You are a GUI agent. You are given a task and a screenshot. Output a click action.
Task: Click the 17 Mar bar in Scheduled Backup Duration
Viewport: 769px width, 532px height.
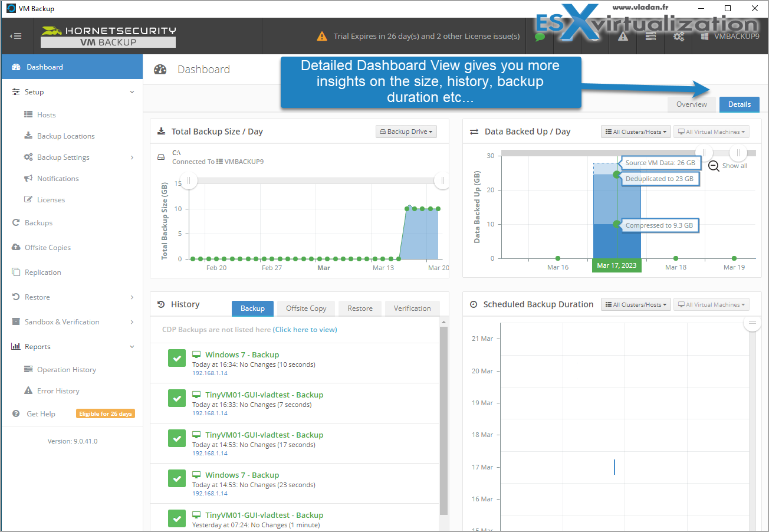614,467
